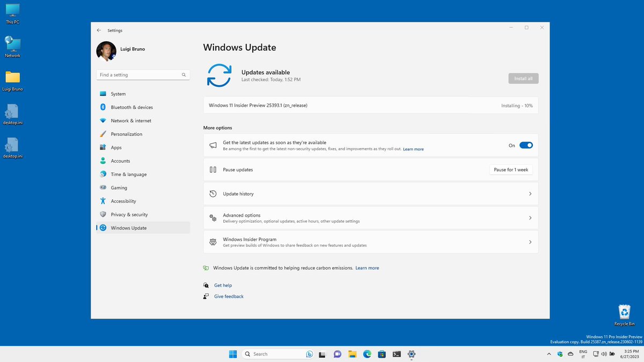Click the Get help link
This screenshot has height=362, width=644.
pos(223,285)
